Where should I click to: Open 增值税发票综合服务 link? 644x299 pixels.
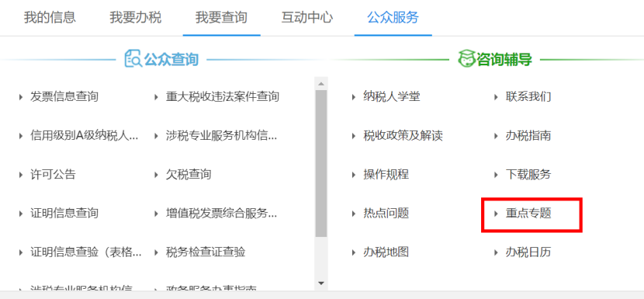pos(222,214)
